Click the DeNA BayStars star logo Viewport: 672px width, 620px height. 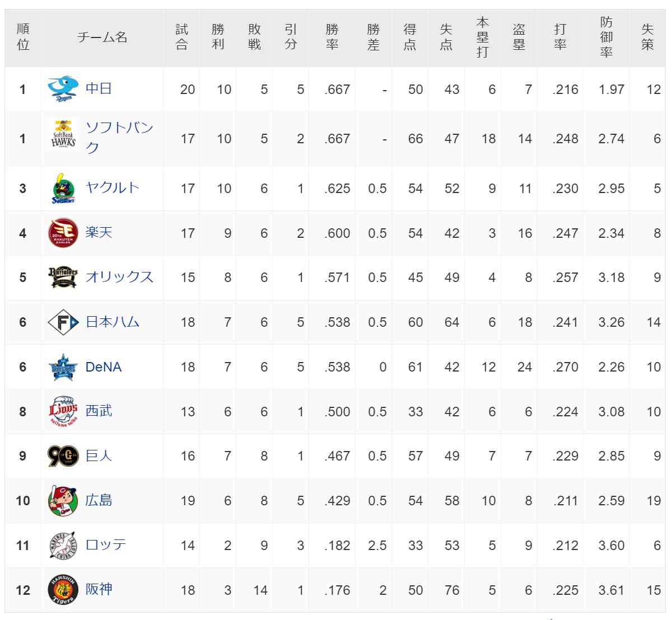pyautogui.click(x=63, y=367)
